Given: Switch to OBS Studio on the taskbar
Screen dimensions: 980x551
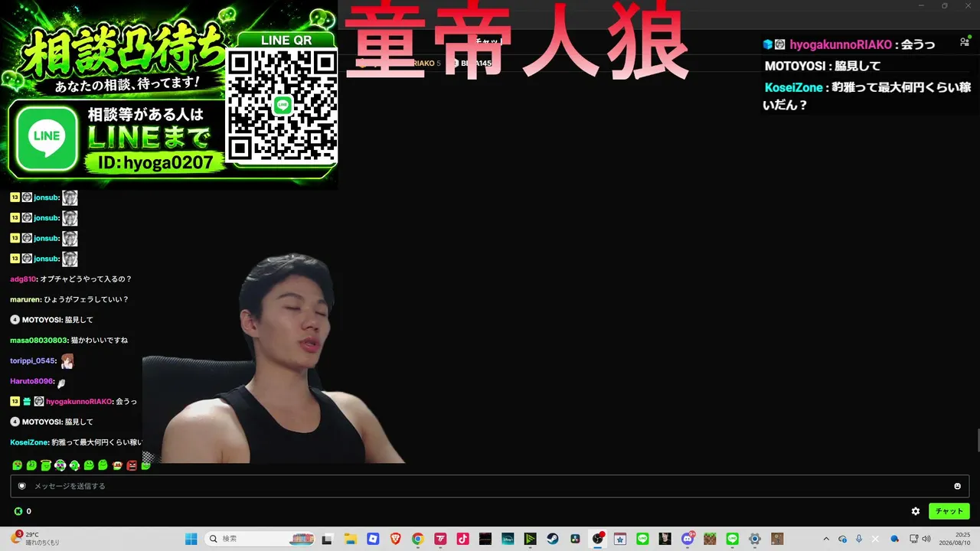Looking at the screenshot, I should tap(597, 539).
